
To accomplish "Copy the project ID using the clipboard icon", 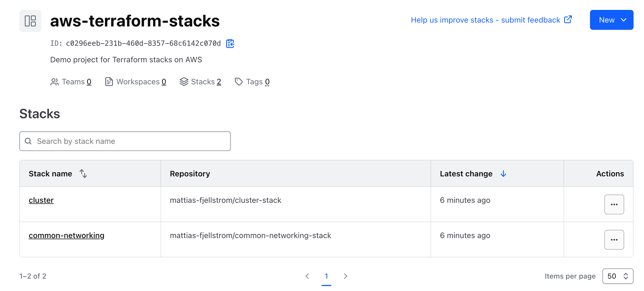I will [x=230, y=43].
